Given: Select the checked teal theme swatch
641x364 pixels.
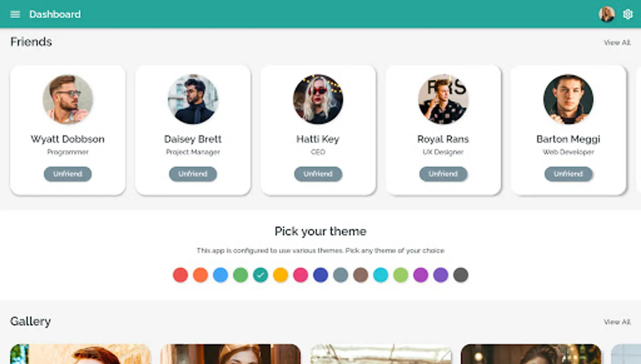Looking at the screenshot, I should [x=261, y=275].
